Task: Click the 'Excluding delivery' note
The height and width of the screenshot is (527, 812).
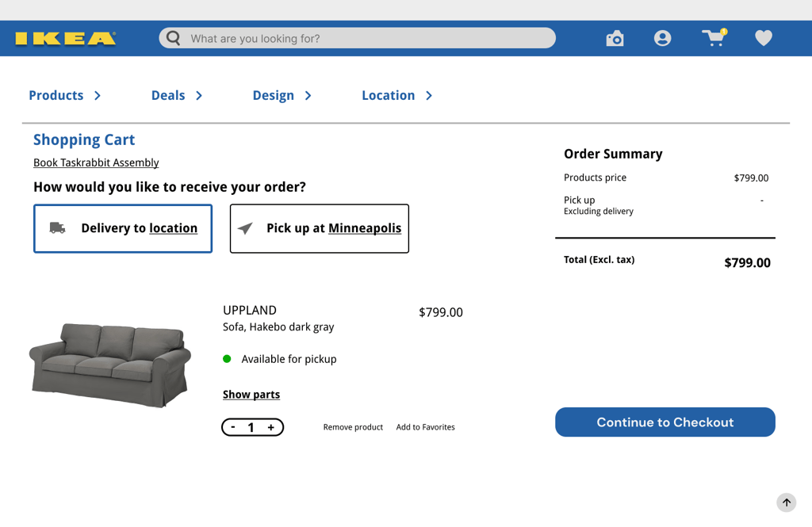Action: click(599, 212)
